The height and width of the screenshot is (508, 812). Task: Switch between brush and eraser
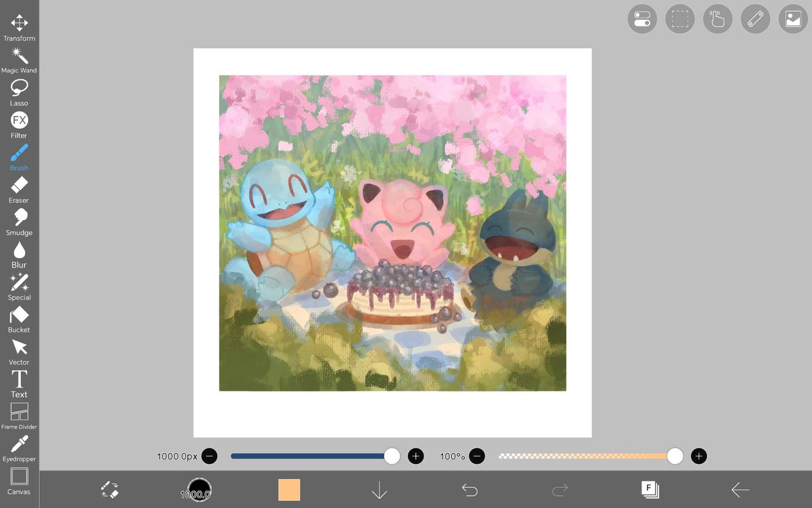click(x=109, y=490)
